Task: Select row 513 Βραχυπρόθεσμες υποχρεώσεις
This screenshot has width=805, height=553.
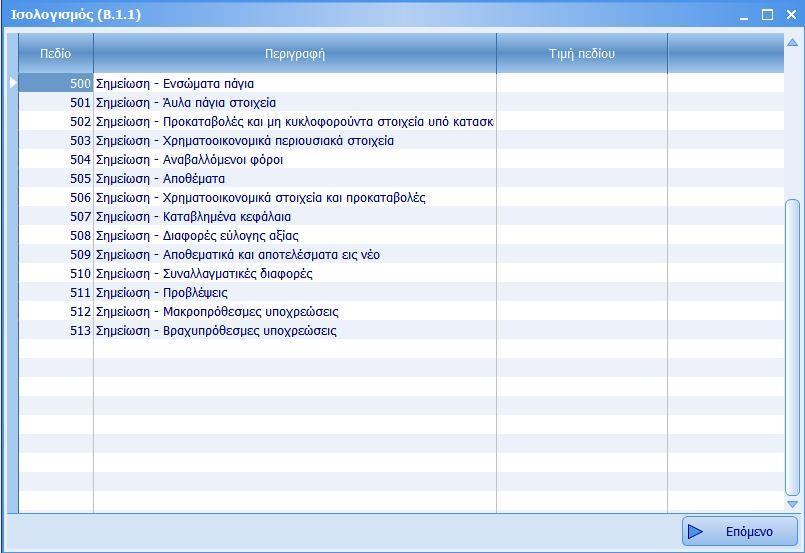Action: (401, 330)
